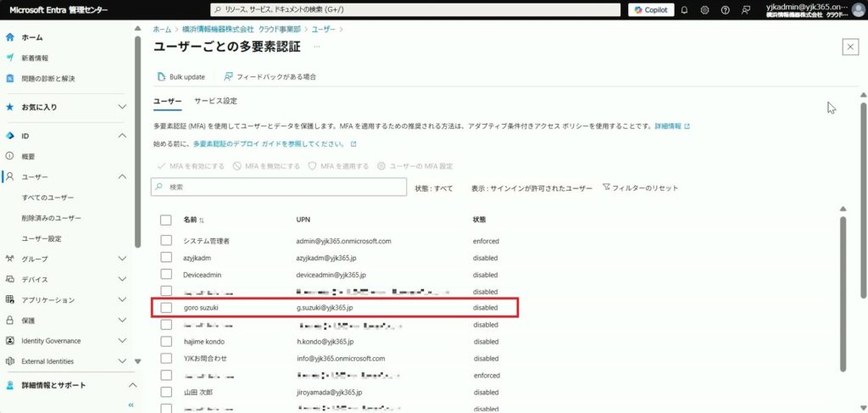Close the 多要素認証 pane
The image size is (868, 413).
click(x=850, y=47)
